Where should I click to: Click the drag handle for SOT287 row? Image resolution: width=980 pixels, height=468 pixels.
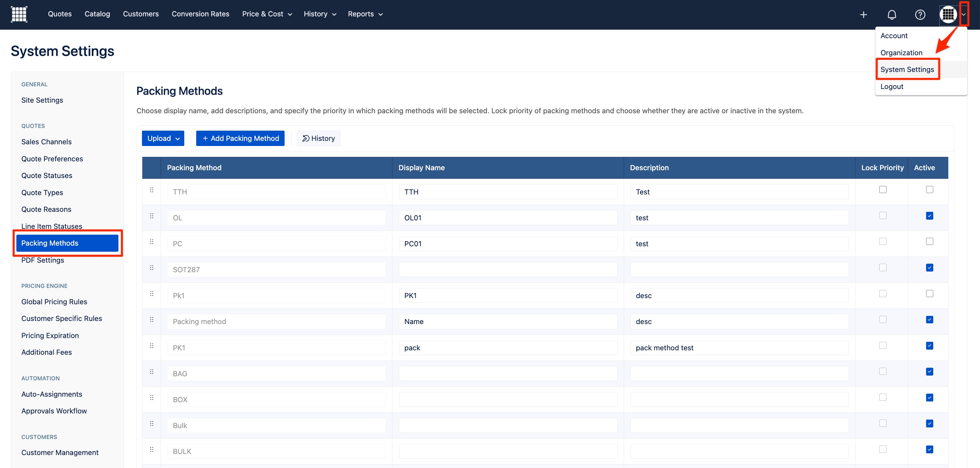click(152, 268)
